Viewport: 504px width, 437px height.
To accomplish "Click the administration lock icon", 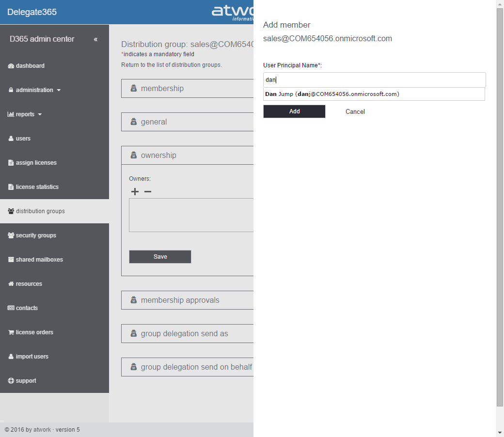I will click(11, 90).
